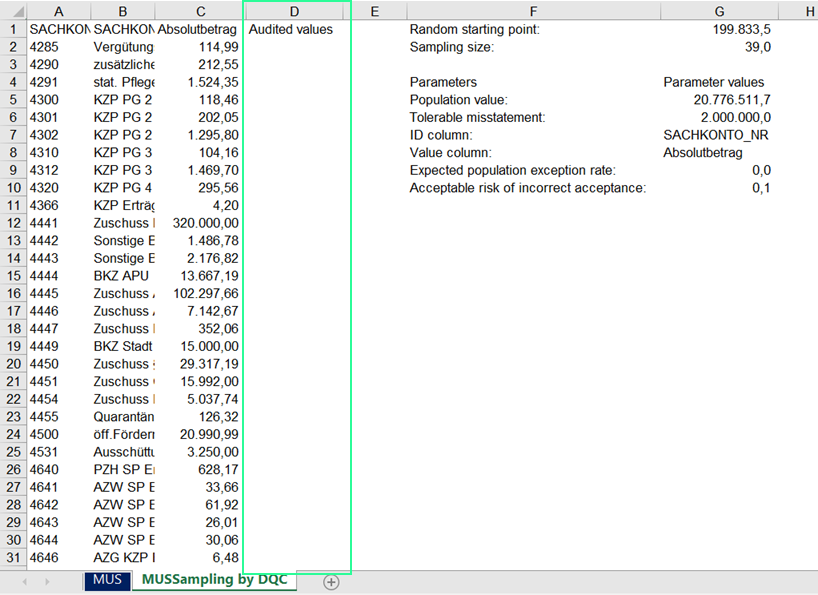Click account number 4285 in column A
This screenshot has width=818, height=595.
[x=57, y=47]
